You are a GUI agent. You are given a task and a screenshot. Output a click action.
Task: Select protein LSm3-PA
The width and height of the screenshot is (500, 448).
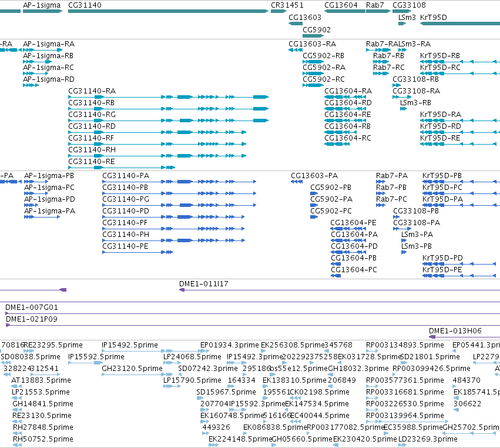(404, 240)
